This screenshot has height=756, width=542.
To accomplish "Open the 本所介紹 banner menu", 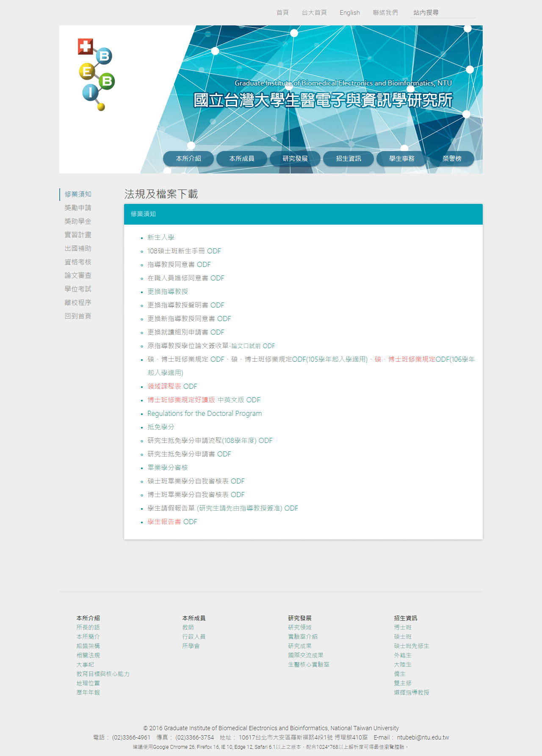I will (188, 159).
